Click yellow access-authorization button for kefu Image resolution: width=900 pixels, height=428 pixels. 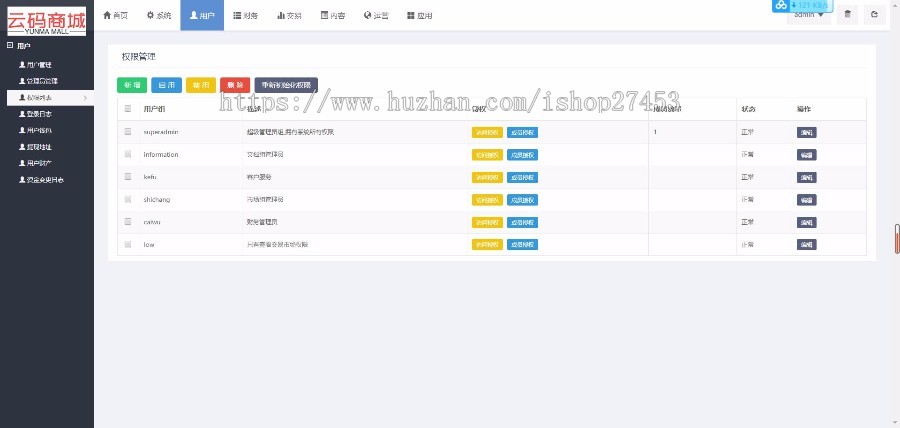(487, 177)
